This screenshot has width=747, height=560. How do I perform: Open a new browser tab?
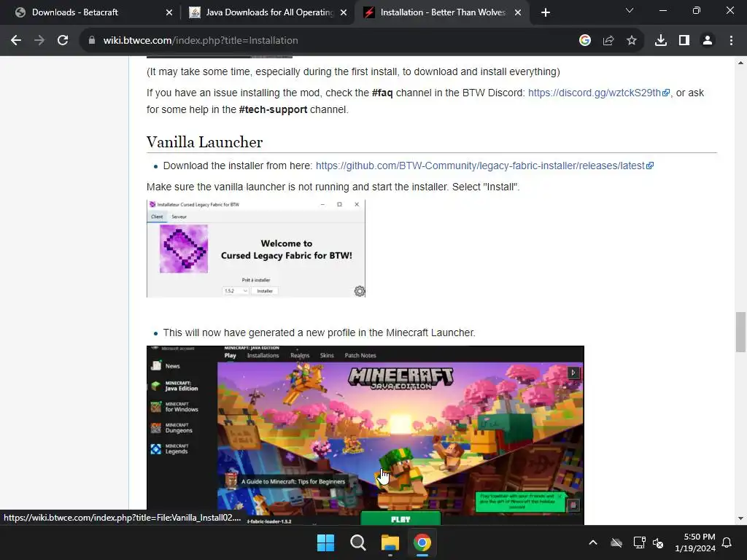point(546,12)
